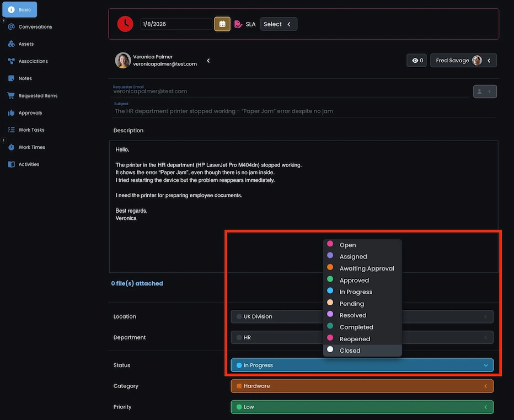Choose Awaiting Approval in the status menu
Image resolution: width=514 pixels, height=420 pixels.
point(367,268)
